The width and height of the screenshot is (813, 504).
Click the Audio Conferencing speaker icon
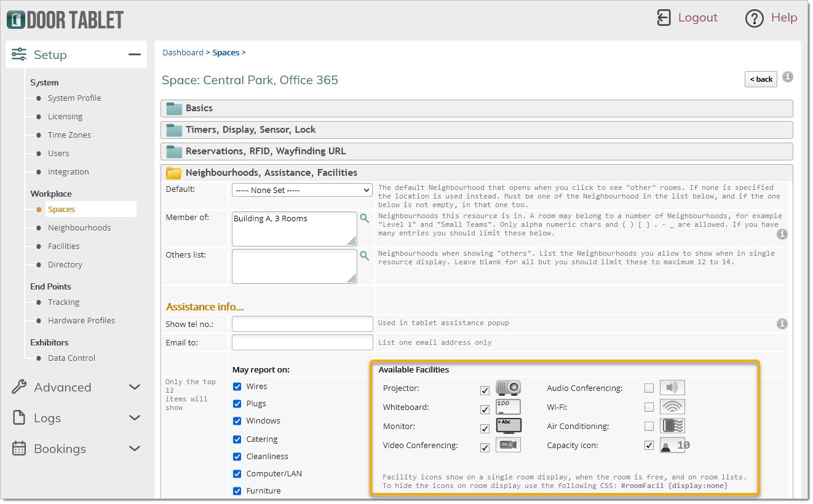click(x=672, y=388)
